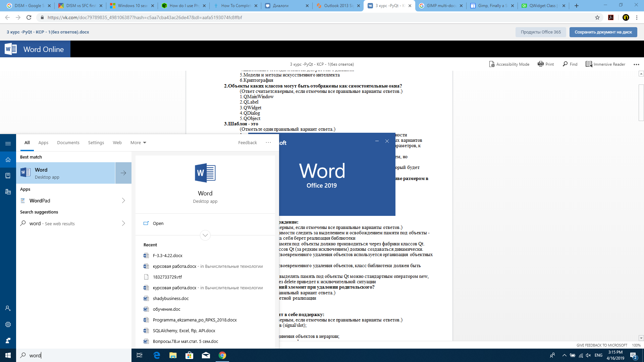Expand the Start search hamburger menu
644x362 pixels.
pos(8,143)
